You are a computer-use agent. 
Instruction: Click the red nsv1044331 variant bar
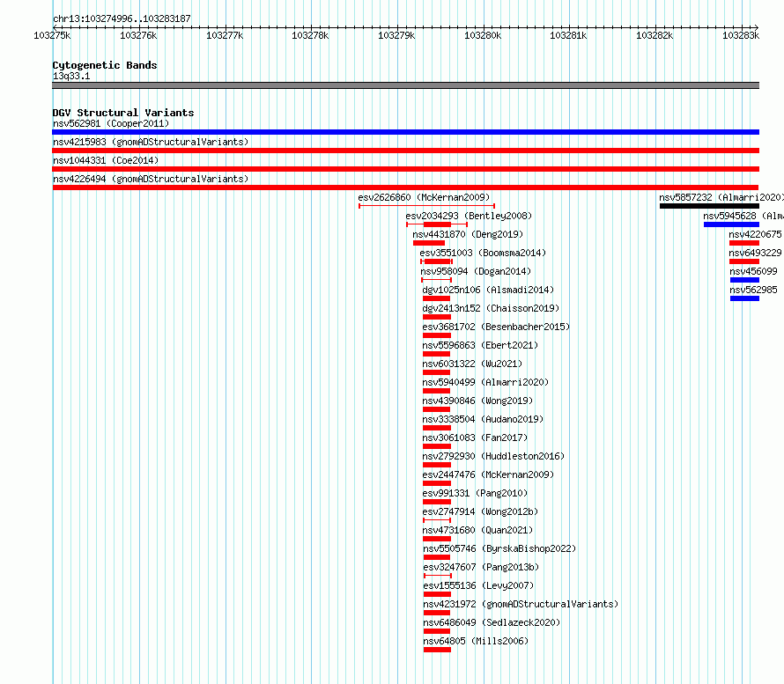405,169
